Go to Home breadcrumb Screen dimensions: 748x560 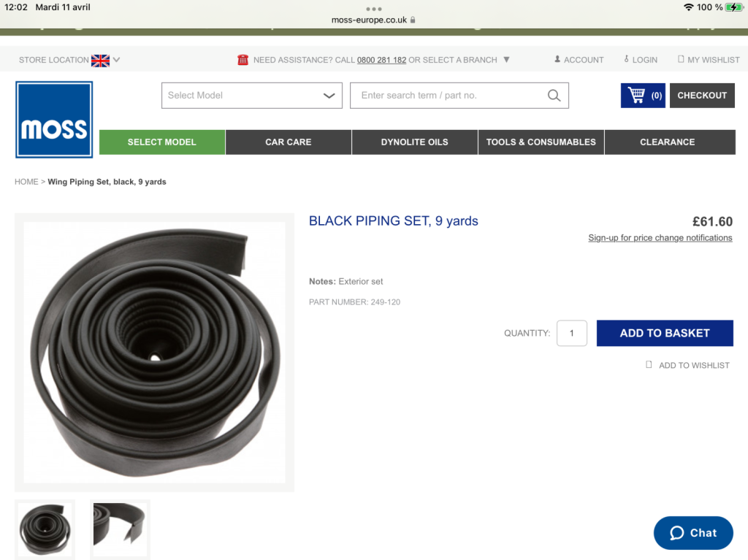coord(26,182)
